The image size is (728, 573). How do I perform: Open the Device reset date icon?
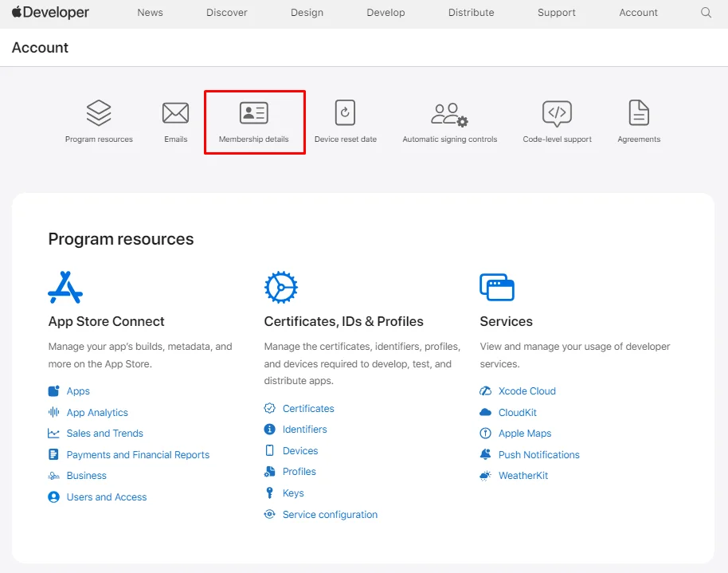click(345, 112)
